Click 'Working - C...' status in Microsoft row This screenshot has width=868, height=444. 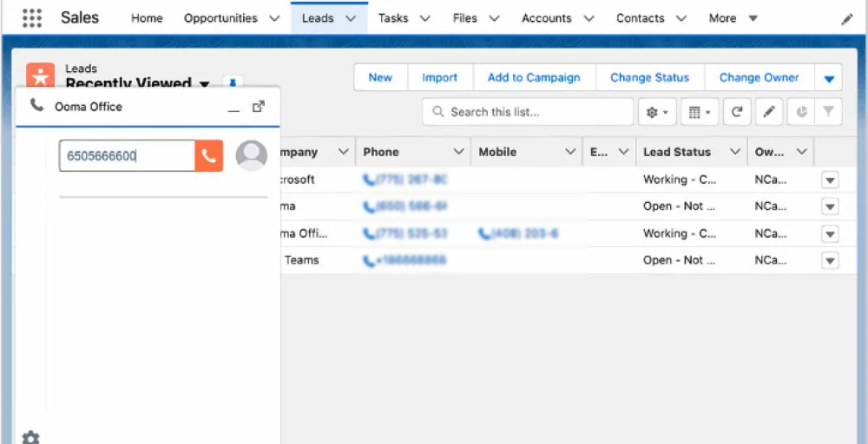pos(680,180)
